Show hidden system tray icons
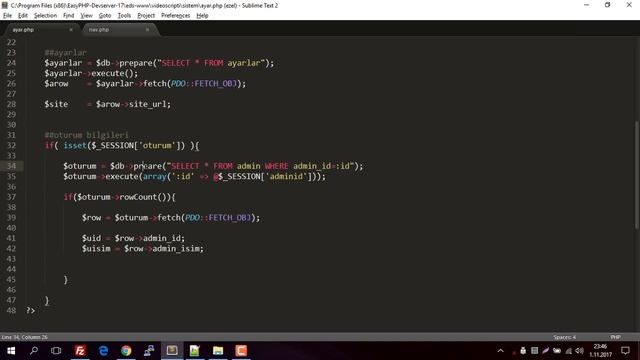640x360 pixels. tap(500, 351)
